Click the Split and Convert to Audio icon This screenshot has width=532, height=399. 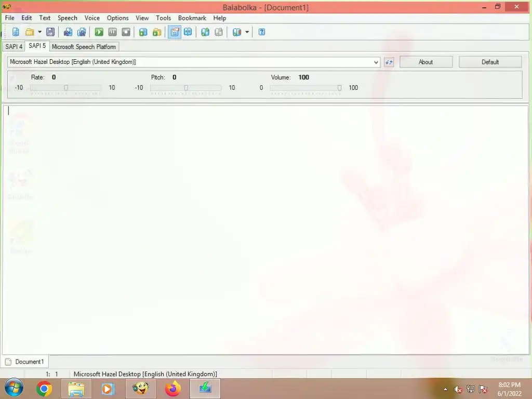(82, 32)
